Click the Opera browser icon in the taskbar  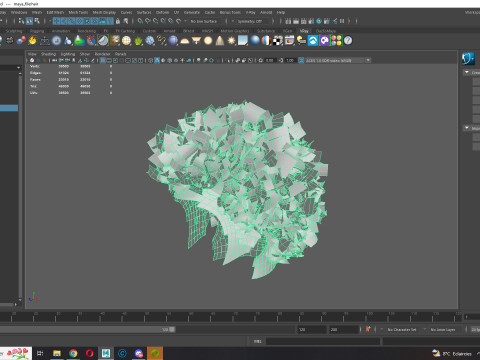[89, 353]
